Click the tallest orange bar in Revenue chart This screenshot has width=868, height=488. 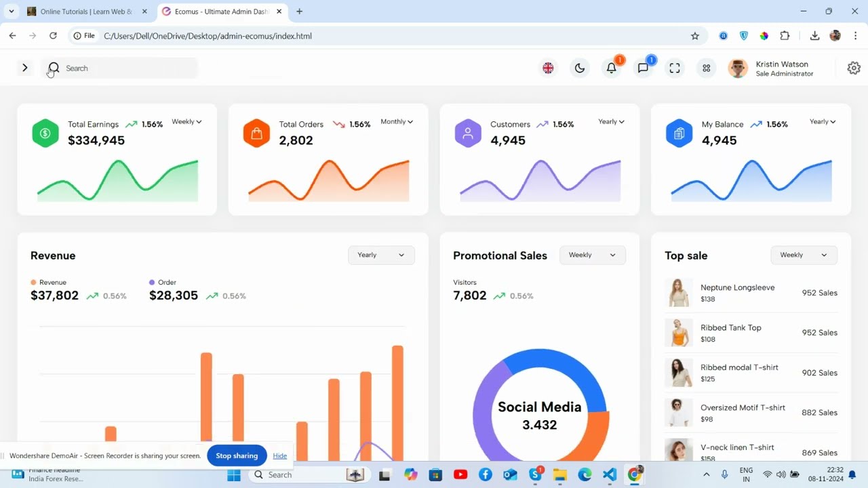click(x=397, y=403)
